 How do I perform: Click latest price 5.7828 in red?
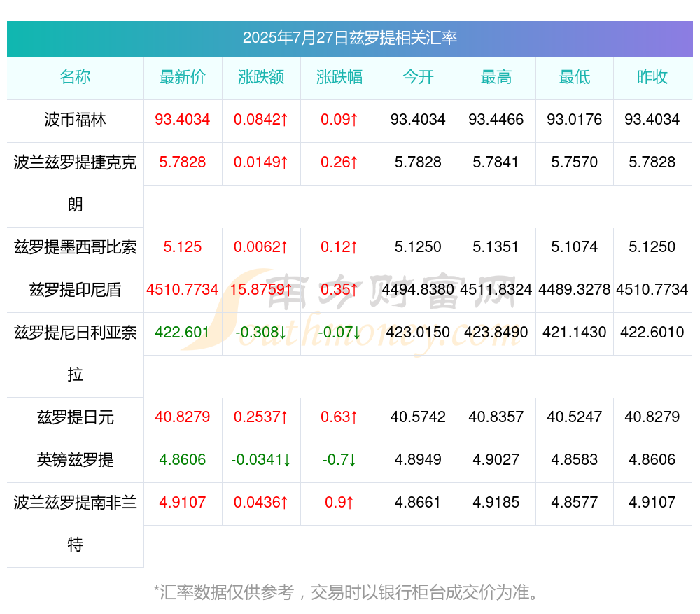pos(183,162)
